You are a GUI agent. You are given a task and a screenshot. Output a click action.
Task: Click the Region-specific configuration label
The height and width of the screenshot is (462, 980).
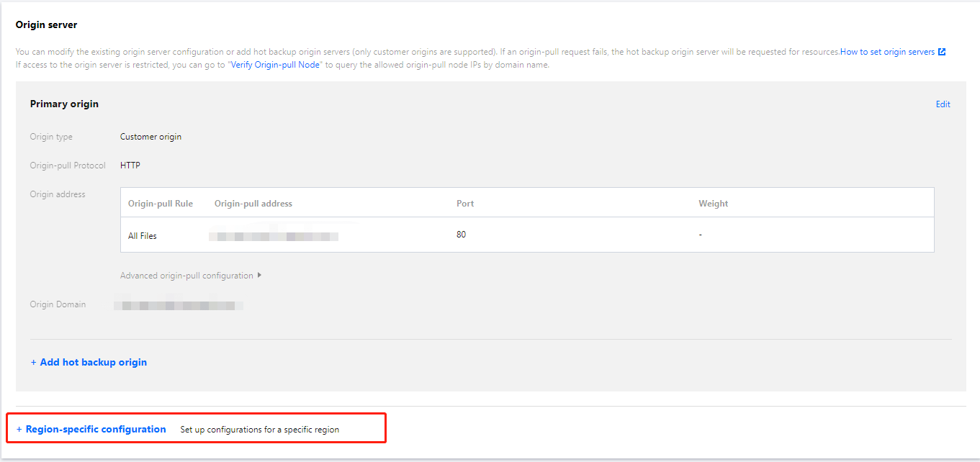(96, 430)
